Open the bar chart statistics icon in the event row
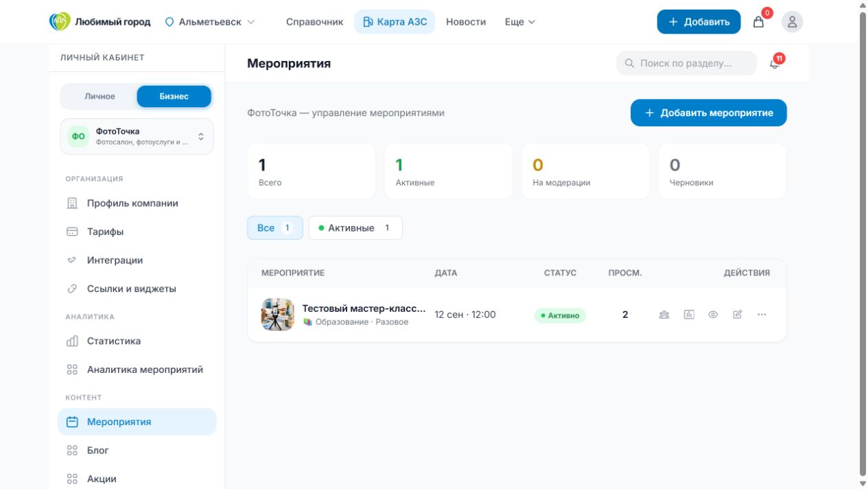This screenshot has width=868, height=489. pos(689,315)
